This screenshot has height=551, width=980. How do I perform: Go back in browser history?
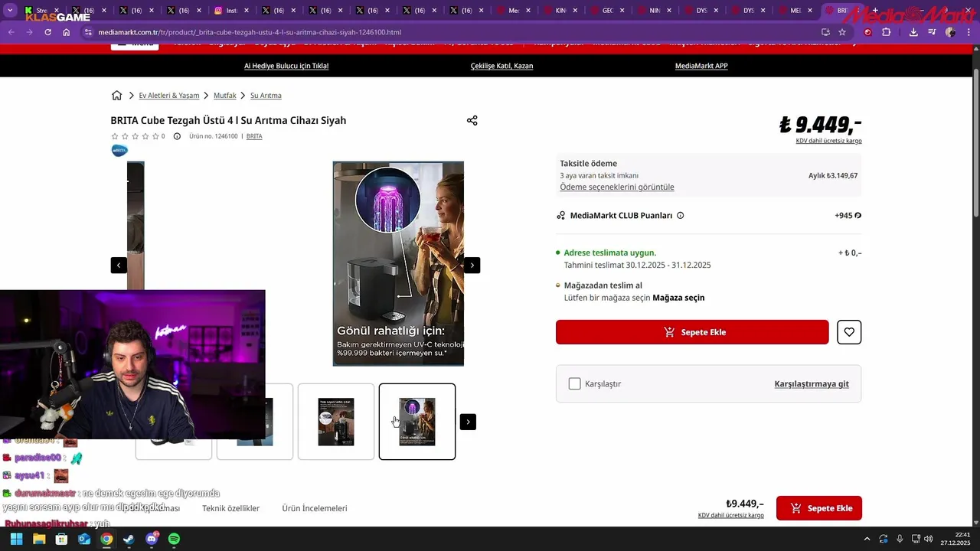[11, 32]
